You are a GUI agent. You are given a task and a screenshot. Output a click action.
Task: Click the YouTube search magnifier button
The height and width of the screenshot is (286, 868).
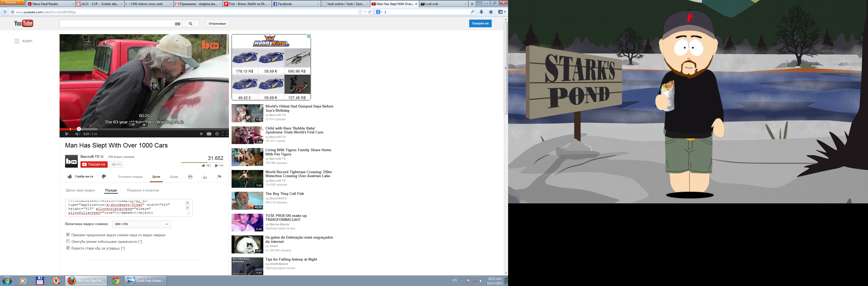(191, 24)
